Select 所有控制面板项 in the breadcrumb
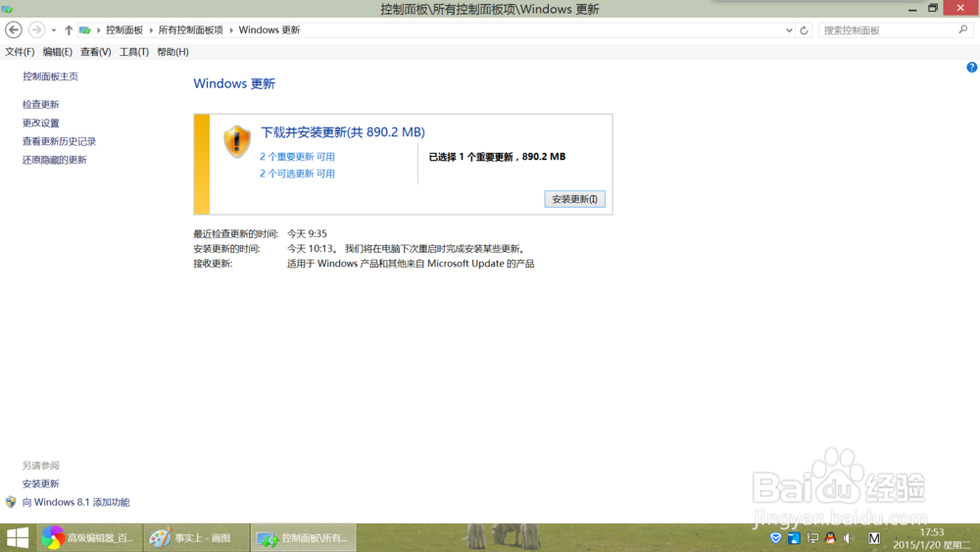980x552 pixels. (191, 30)
